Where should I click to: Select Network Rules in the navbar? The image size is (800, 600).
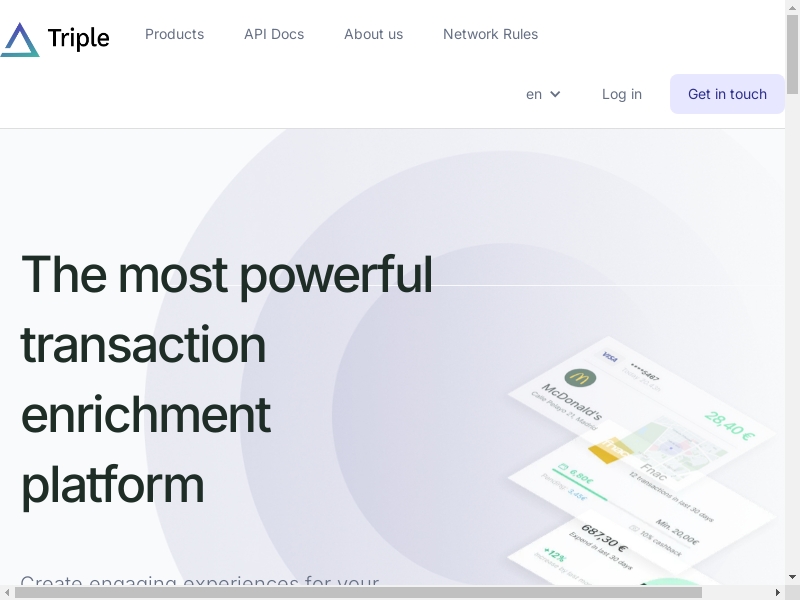(490, 34)
